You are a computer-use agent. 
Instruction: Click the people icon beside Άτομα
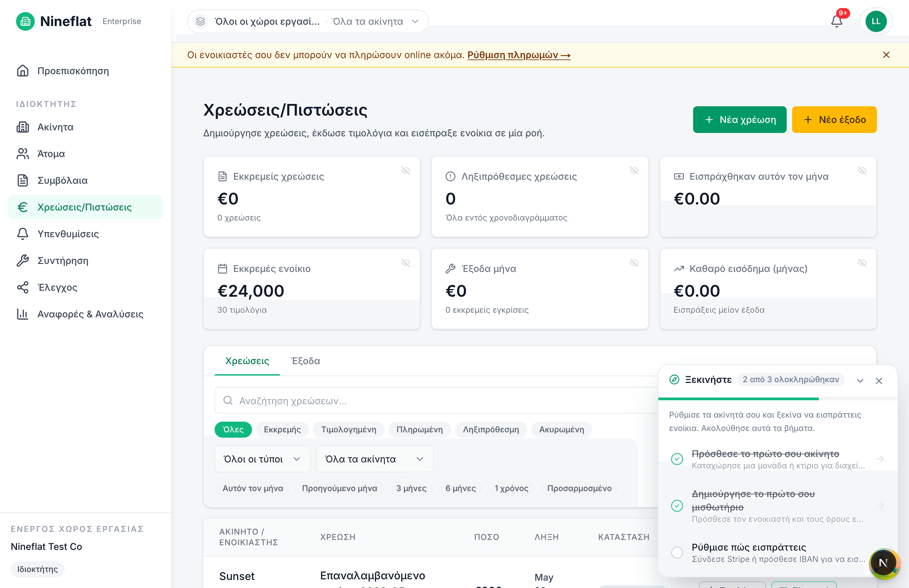(22, 154)
